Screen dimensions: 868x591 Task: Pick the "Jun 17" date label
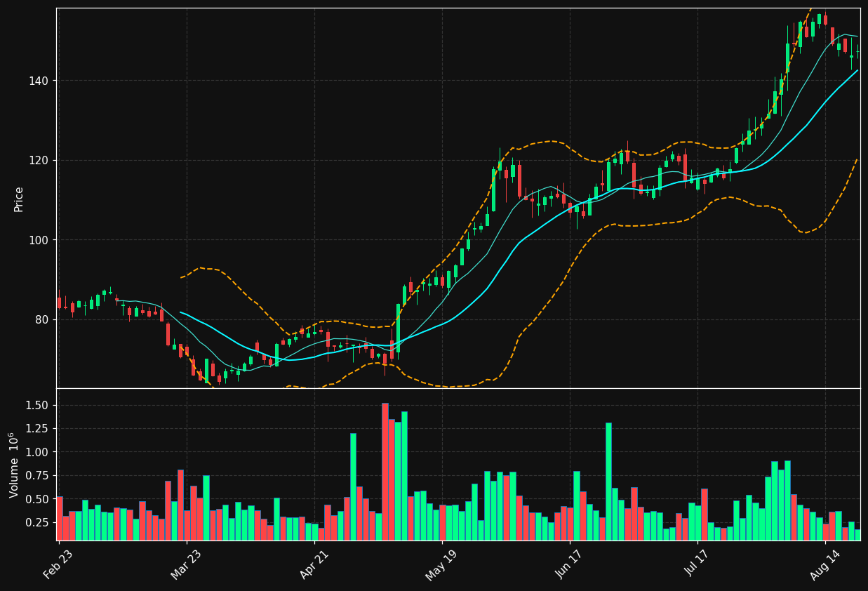coord(568,565)
